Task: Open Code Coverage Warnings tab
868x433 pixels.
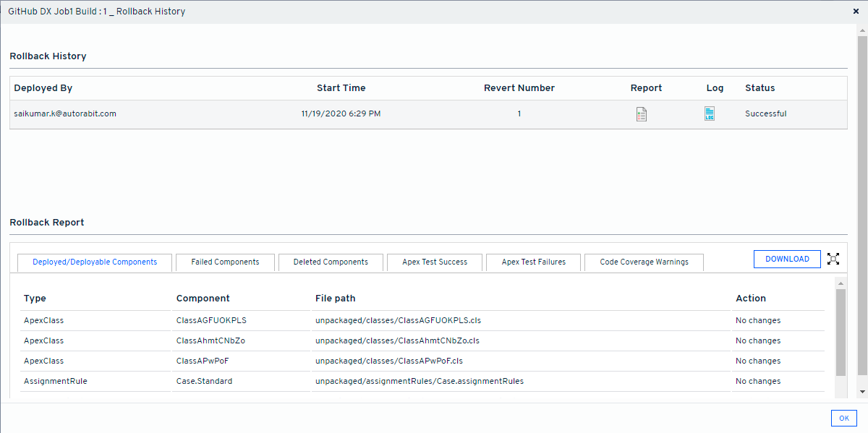Action: click(x=644, y=262)
